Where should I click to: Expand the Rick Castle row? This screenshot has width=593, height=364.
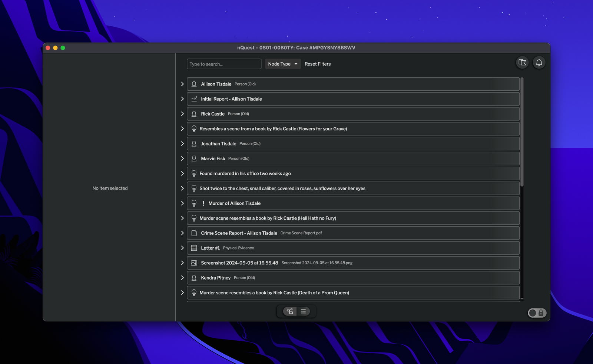[x=182, y=114]
